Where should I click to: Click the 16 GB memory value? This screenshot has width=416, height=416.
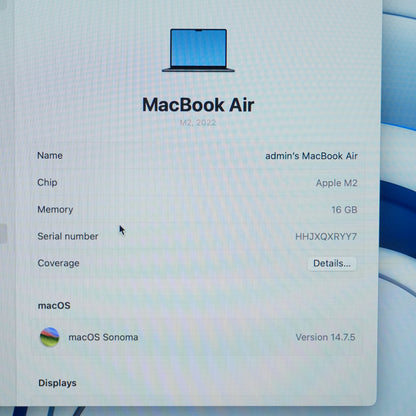(x=344, y=210)
